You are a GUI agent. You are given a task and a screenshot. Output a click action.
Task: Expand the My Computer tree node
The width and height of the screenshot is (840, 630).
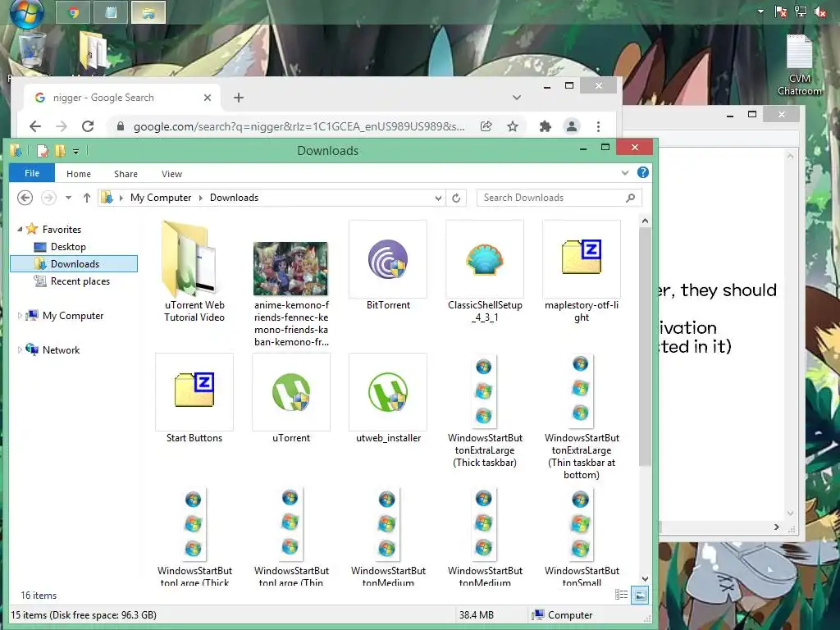[x=20, y=316]
